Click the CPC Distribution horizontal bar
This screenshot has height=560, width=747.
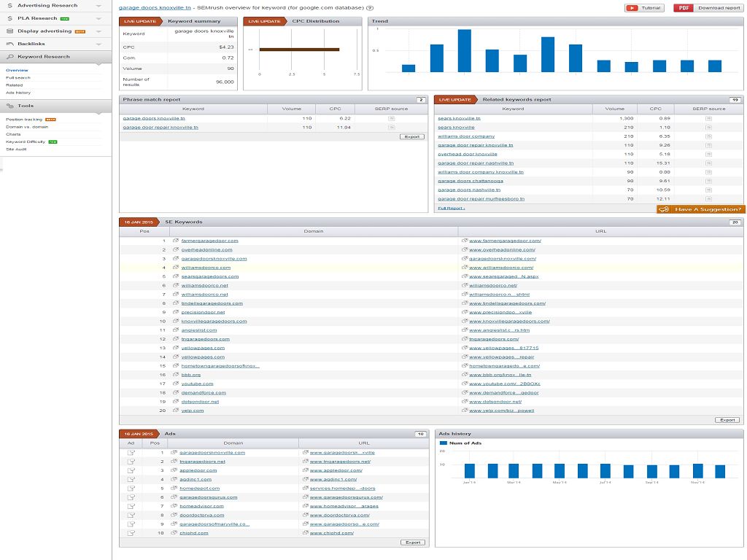pyautogui.click(x=299, y=50)
